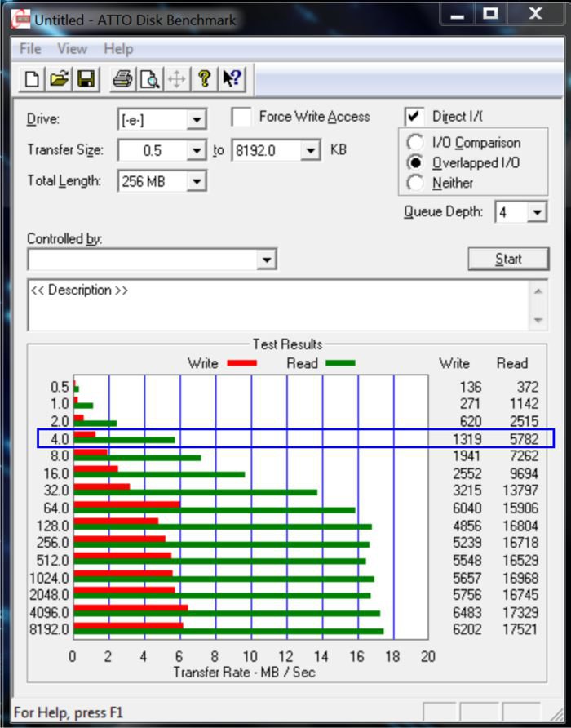This screenshot has height=728, width=571.
Task: Choose the Neither radio option
Action: click(415, 183)
